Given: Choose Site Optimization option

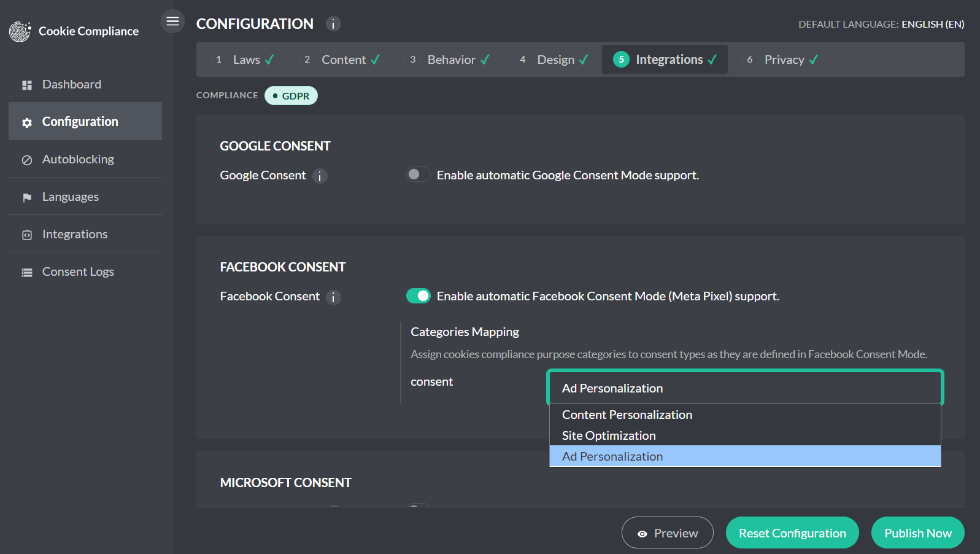Looking at the screenshot, I should coord(745,435).
